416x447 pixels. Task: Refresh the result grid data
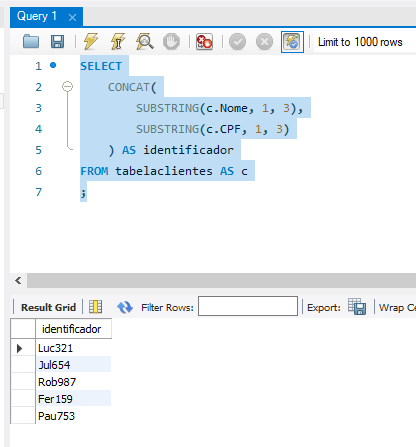pos(125,307)
